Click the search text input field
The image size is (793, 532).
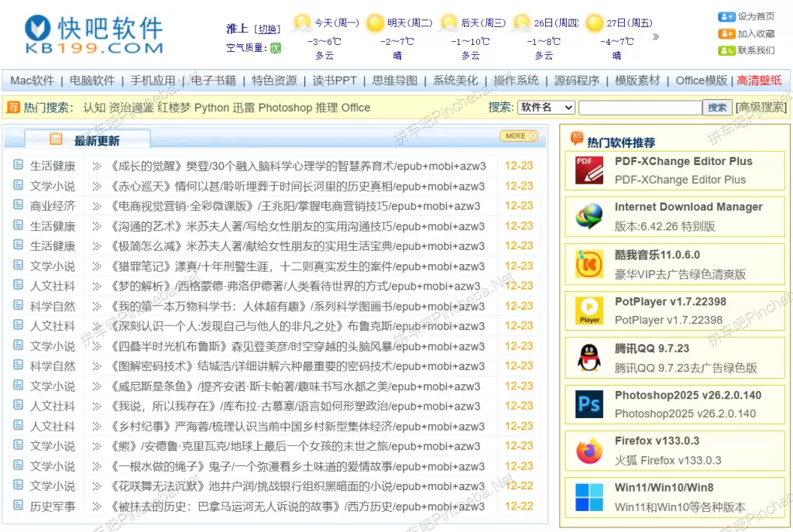(x=640, y=107)
